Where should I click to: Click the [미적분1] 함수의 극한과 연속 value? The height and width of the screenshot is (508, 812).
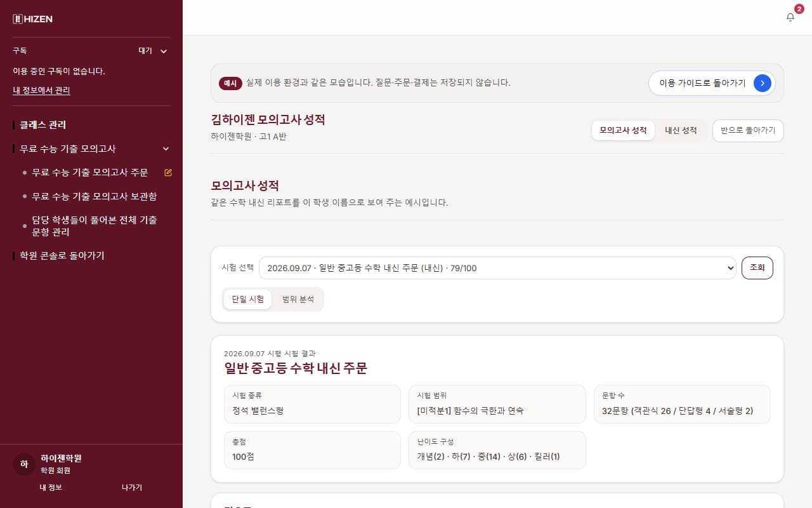(470, 411)
